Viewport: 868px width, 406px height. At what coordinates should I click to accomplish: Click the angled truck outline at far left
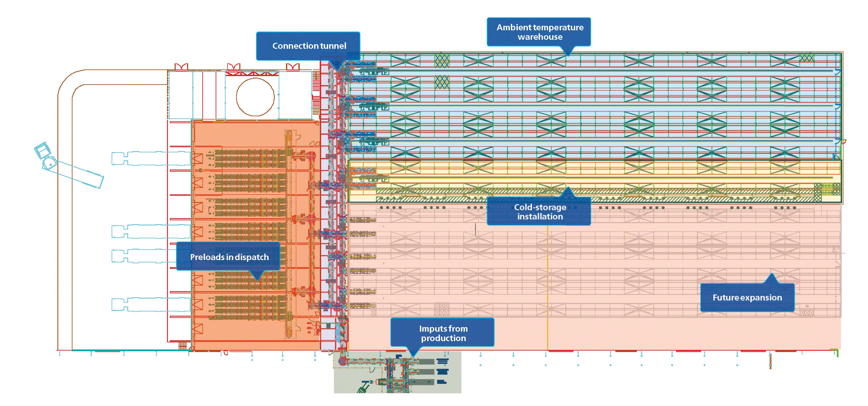(69, 165)
